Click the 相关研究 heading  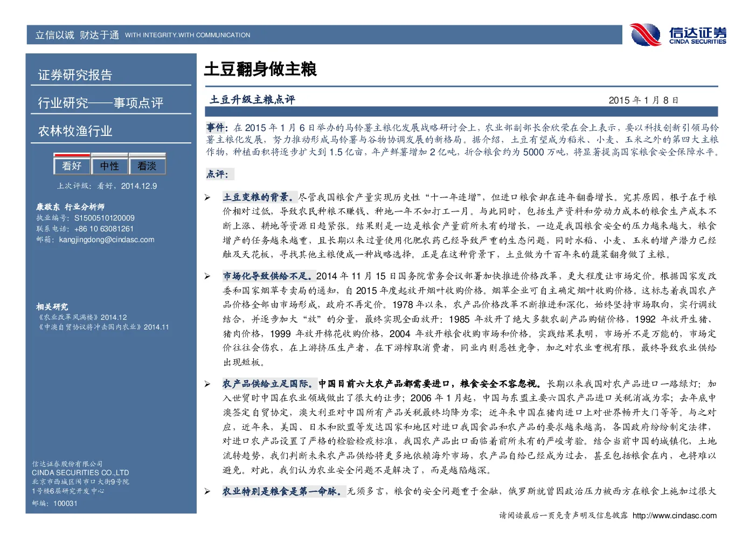tap(52, 307)
